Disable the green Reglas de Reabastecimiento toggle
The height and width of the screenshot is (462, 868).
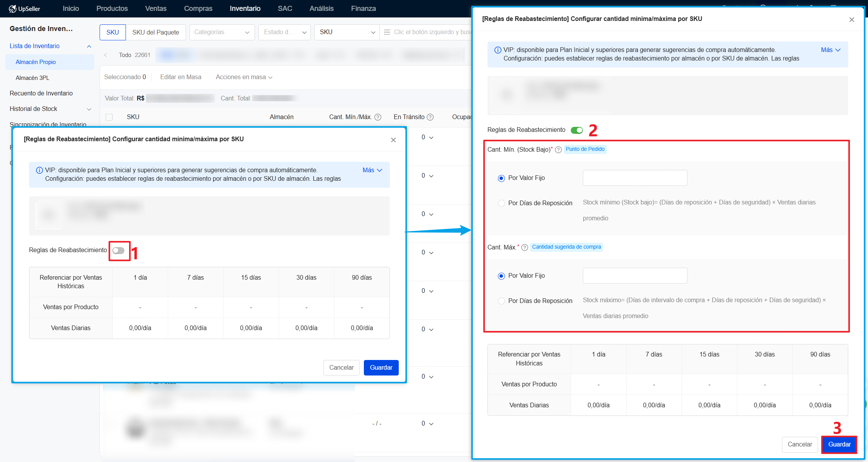point(577,130)
